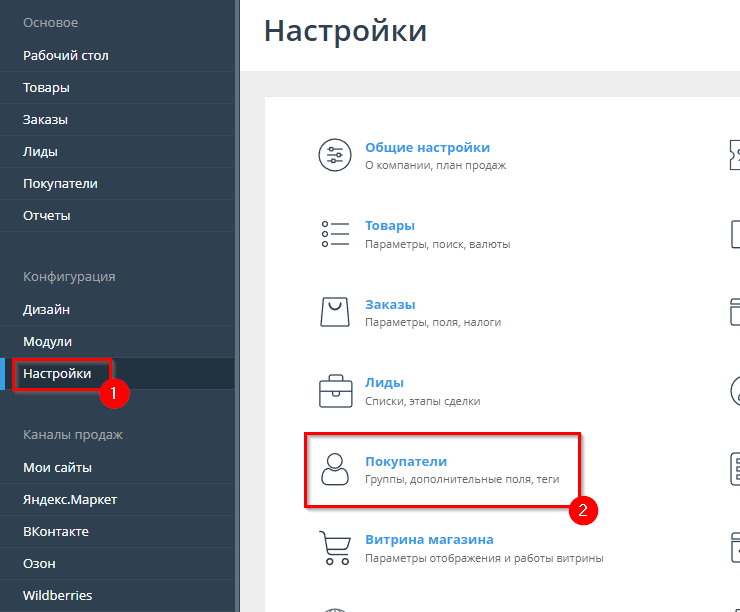Click 'О компании, план продаж' description
The width and height of the screenshot is (740, 612).
[x=436, y=166]
